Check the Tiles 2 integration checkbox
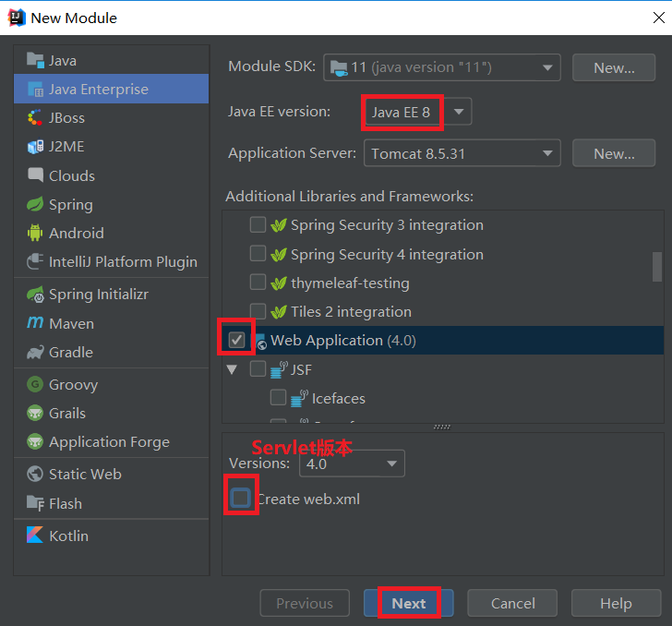The width and height of the screenshot is (672, 626). click(x=258, y=311)
